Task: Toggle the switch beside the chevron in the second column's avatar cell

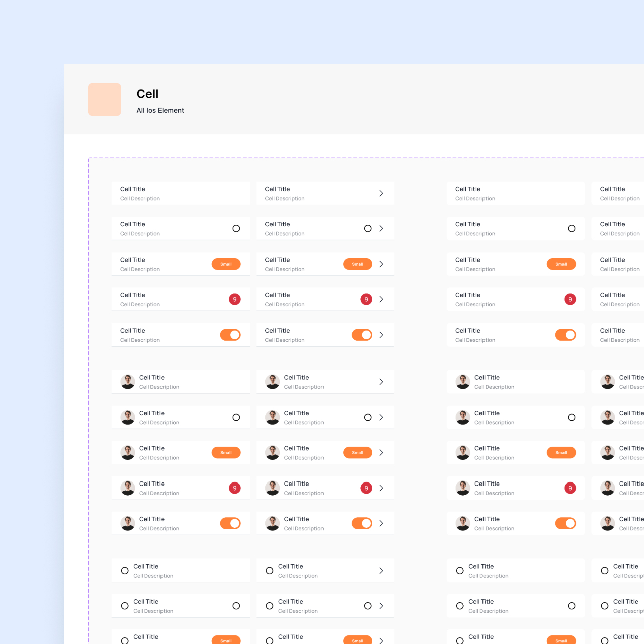Action: (362, 523)
